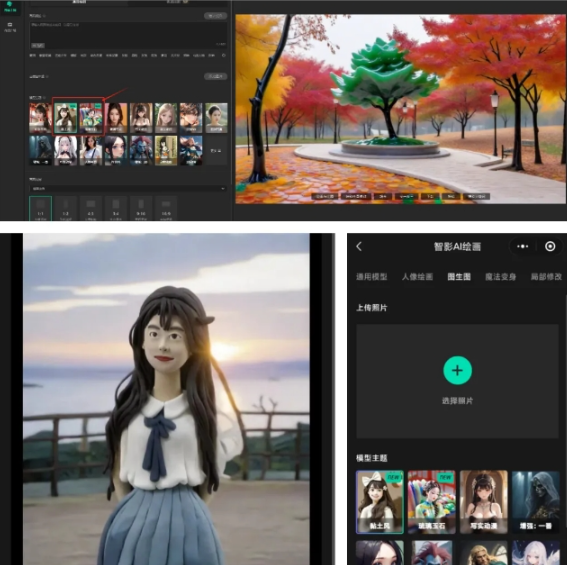This screenshot has width=567, height=565.
Task: Open the clay-style girl result image
Action: [166, 399]
